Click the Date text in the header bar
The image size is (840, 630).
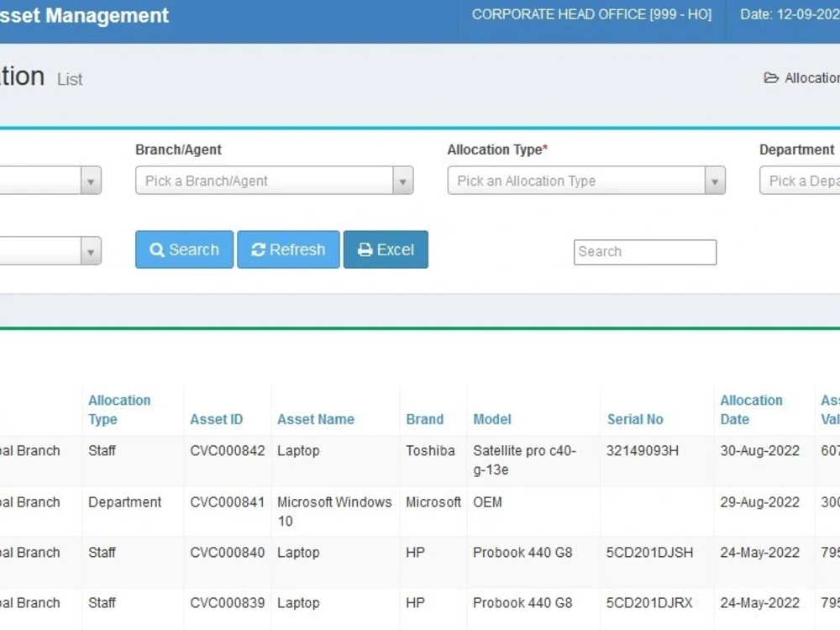tap(790, 14)
